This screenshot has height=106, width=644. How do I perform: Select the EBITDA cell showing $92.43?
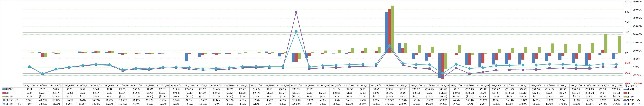[x=389, y=96]
